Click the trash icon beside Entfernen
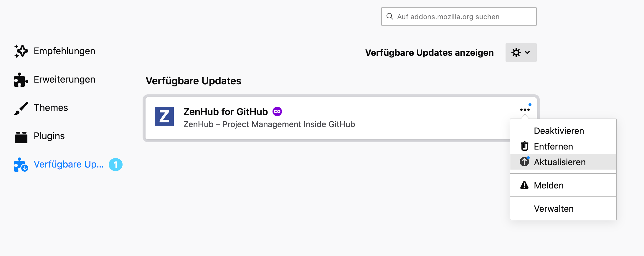 click(x=524, y=146)
